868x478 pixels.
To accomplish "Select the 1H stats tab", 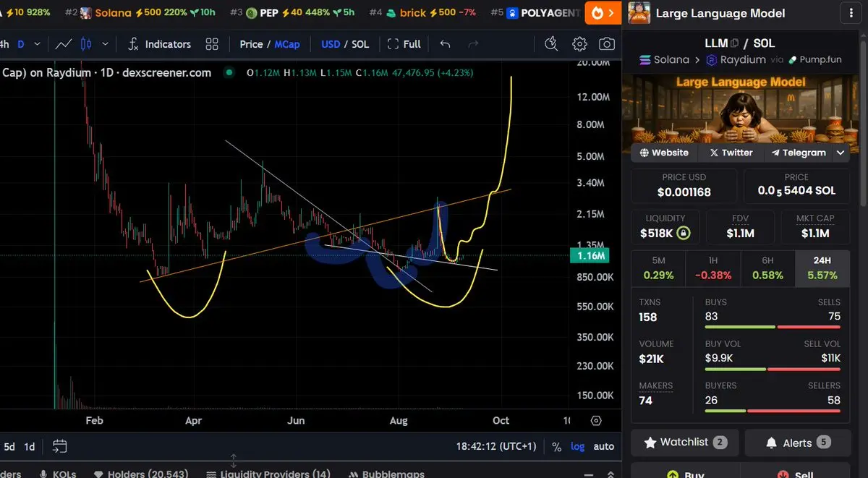I will click(x=713, y=268).
